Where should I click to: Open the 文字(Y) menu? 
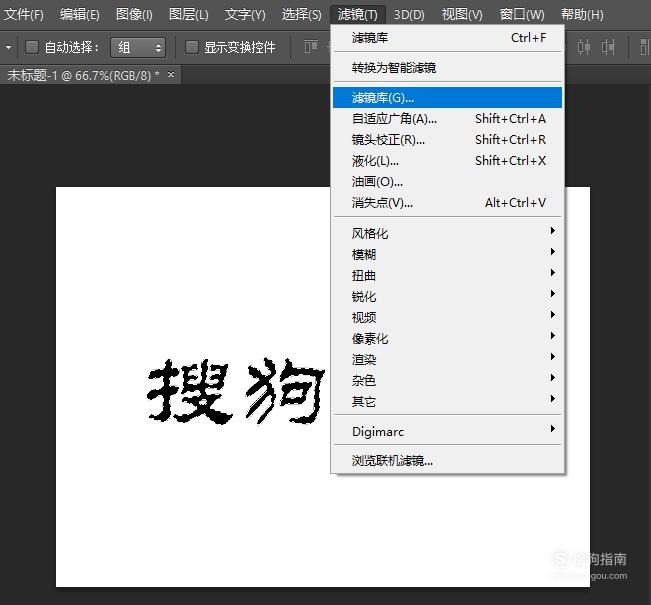pos(245,15)
